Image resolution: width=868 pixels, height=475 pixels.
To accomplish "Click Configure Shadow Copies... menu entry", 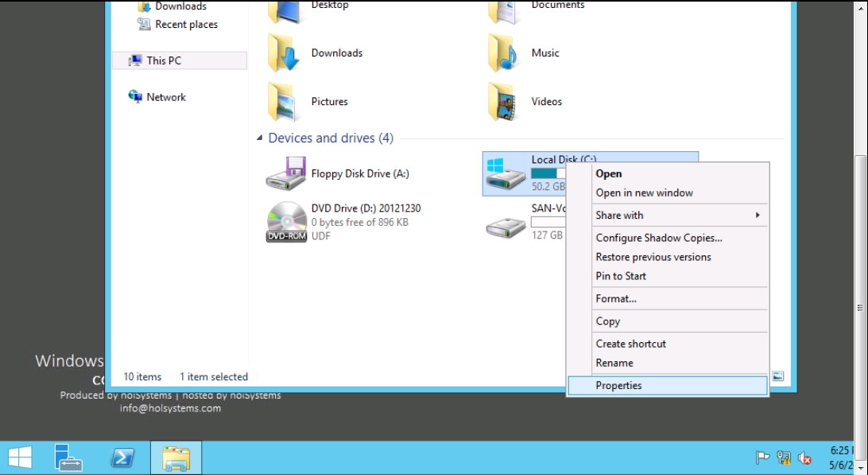I will [659, 238].
